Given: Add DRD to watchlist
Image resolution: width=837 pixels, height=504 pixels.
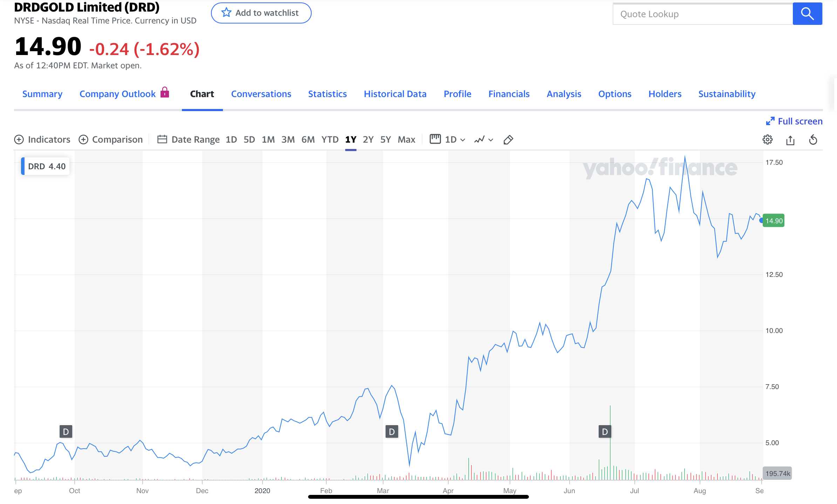Looking at the screenshot, I should [261, 13].
